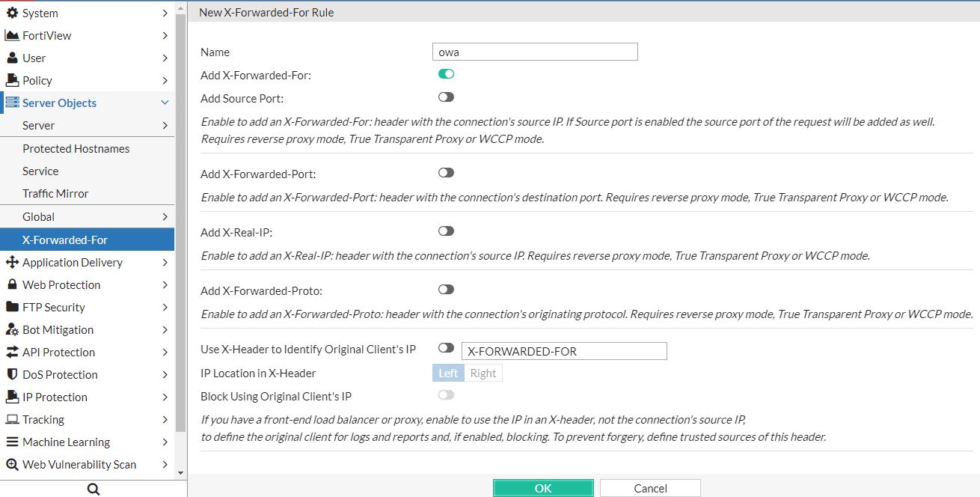980x497 pixels.
Task: Enable the Add X-Real-IP toggle
Action: point(446,231)
